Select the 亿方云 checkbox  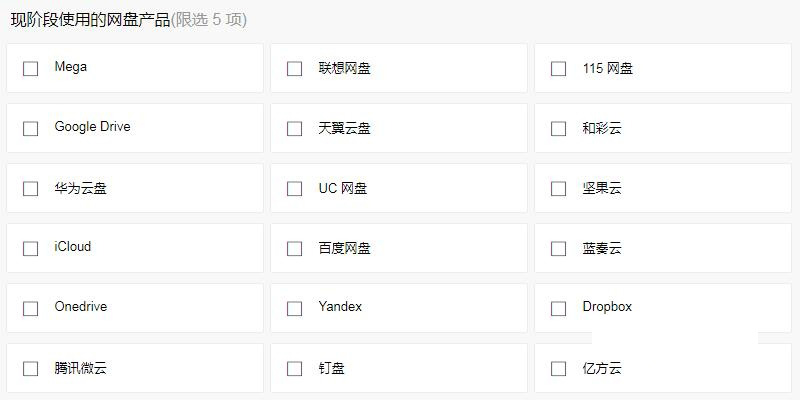click(x=559, y=369)
